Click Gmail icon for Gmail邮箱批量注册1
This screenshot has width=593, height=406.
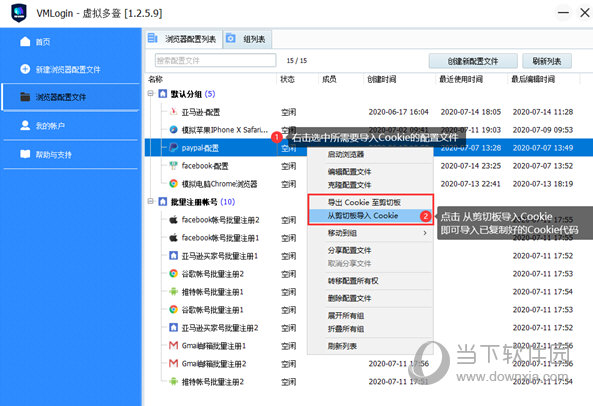pyautogui.click(x=173, y=346)
